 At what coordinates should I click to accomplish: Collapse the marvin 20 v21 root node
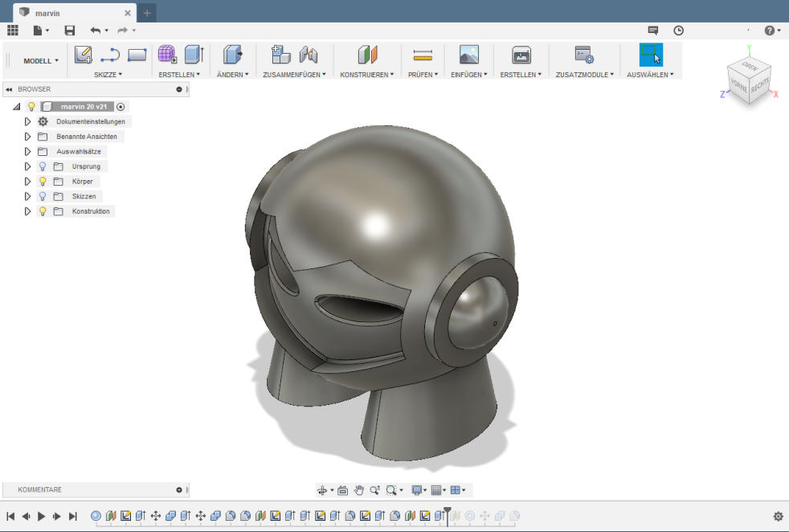point(17,107)
